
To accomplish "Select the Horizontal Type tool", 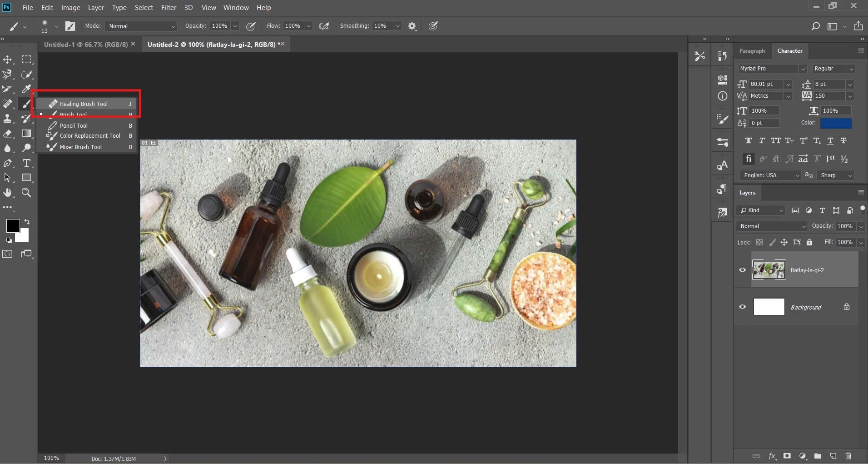I will coord(26,163).
